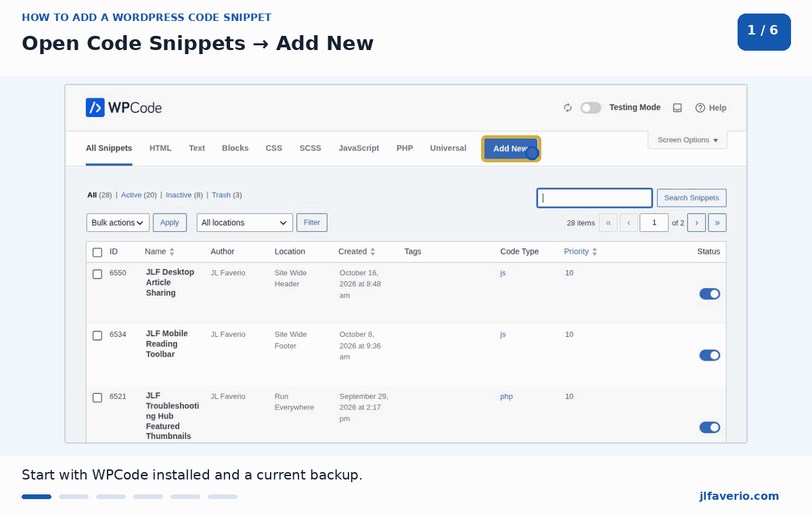The height and width of the screenshot is (514, 812).
Task: Switch to the JavaScript tab
Action: coord(359,148)
